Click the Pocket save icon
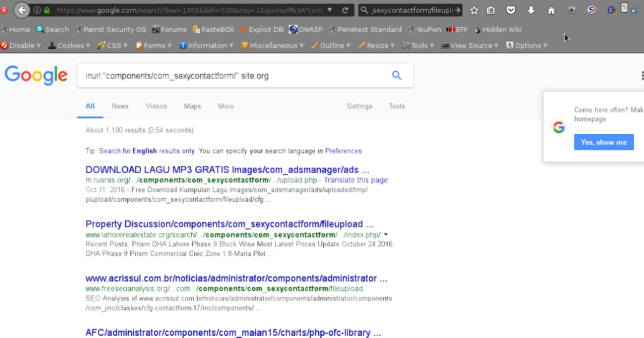Viewport: 644px width, 338px height. (x=511, y=10)
